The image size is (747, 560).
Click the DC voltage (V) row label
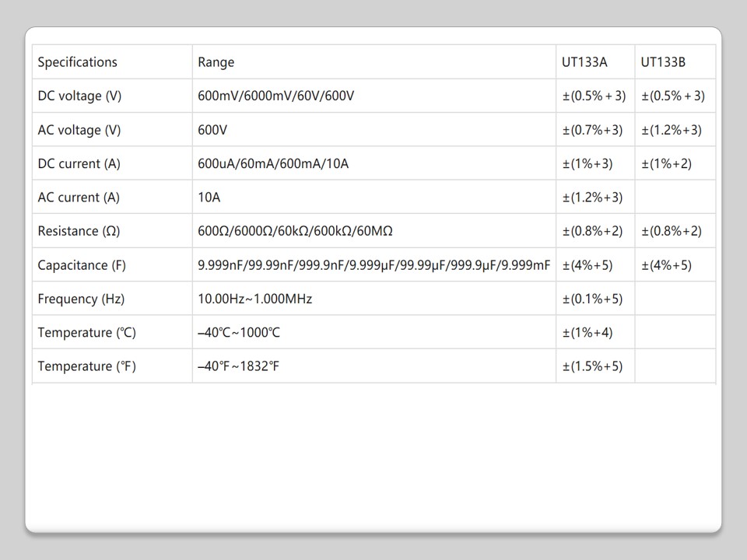[x=80, y=96]
